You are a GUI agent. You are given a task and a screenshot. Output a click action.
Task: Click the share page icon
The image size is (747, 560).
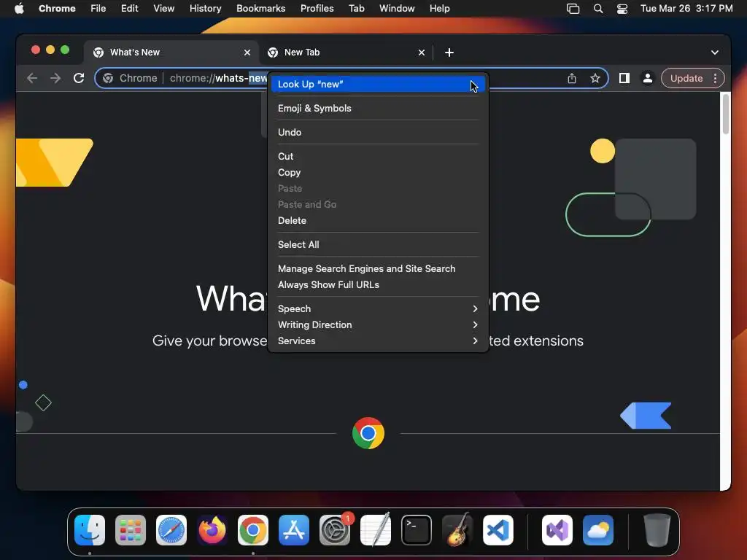coord(572,78)
